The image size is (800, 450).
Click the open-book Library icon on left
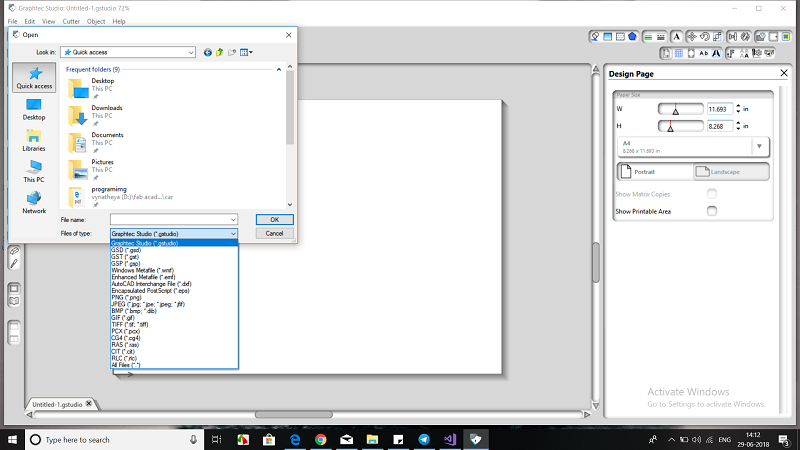14,301
